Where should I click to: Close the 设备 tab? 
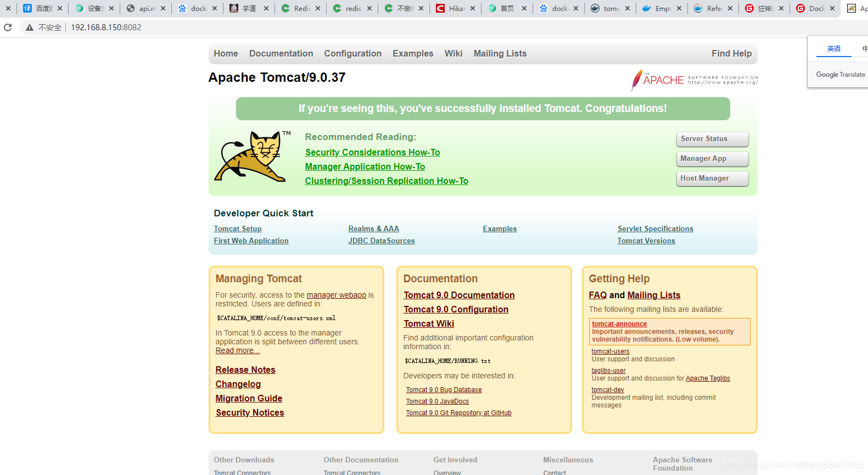(111, 8)
